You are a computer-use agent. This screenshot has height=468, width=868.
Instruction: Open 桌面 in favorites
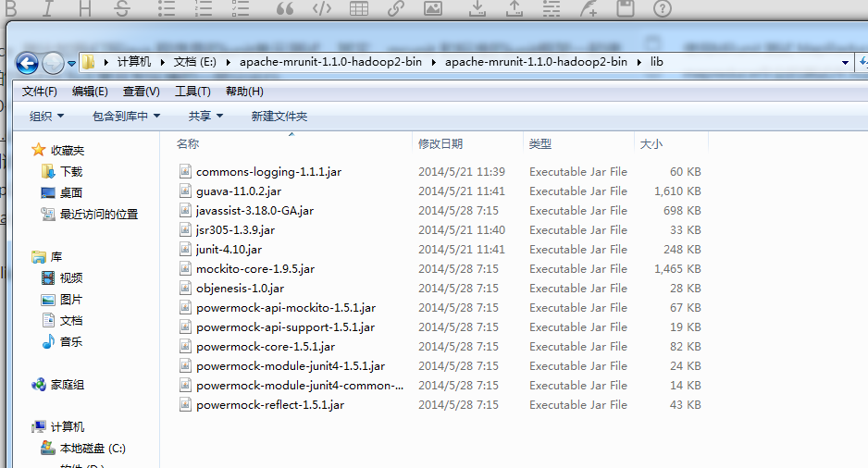click(71, 193)
